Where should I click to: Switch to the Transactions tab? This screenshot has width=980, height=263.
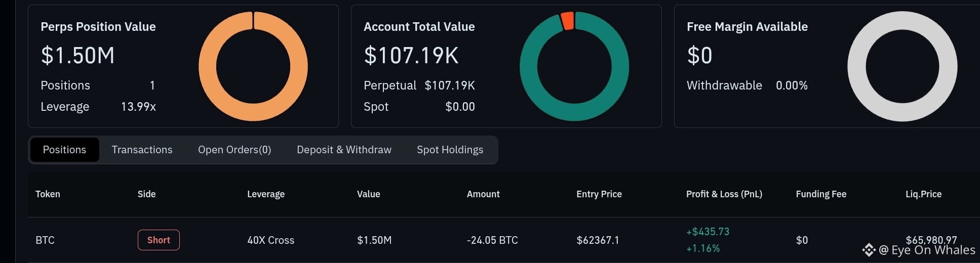tap(142, 150)
